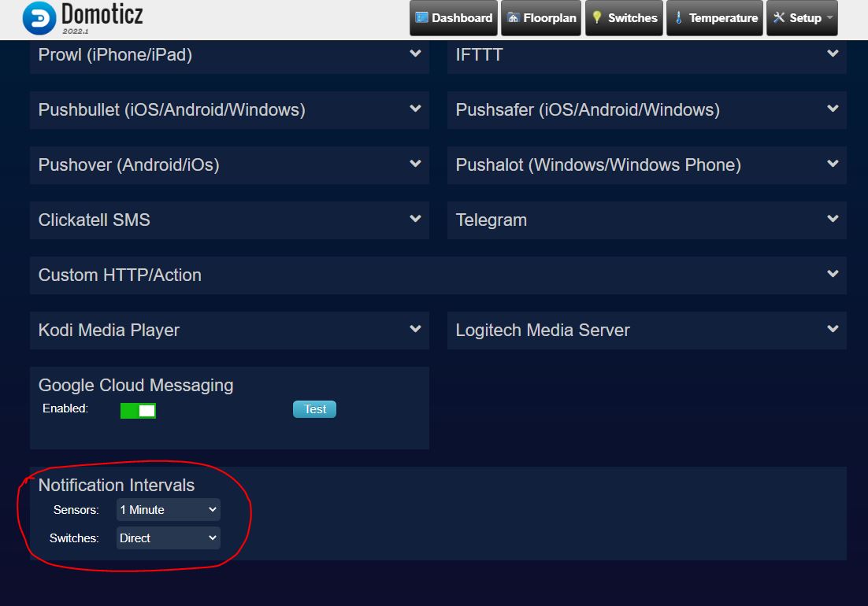Click the IFTTT heading
Screen dimensions: 868x606
pyautogui.click(x=480, y=55)
